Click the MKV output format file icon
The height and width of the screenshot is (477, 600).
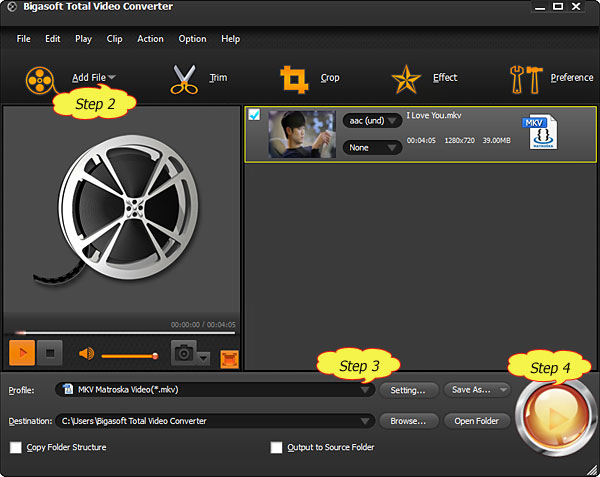(x=540, y=132)
